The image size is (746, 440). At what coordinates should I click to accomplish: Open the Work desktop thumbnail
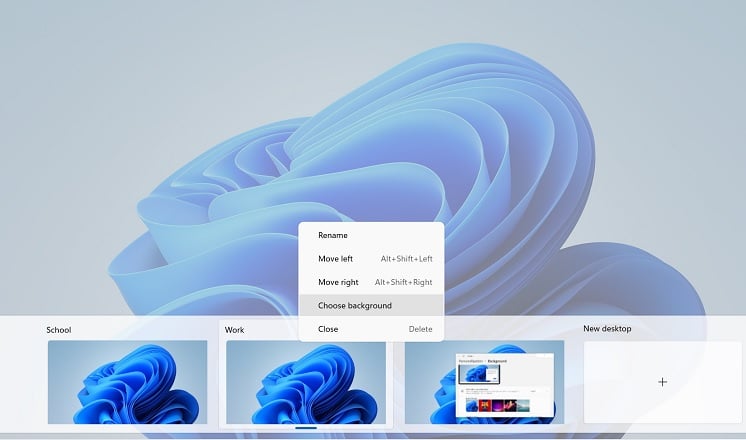click(x=306, y=382)
